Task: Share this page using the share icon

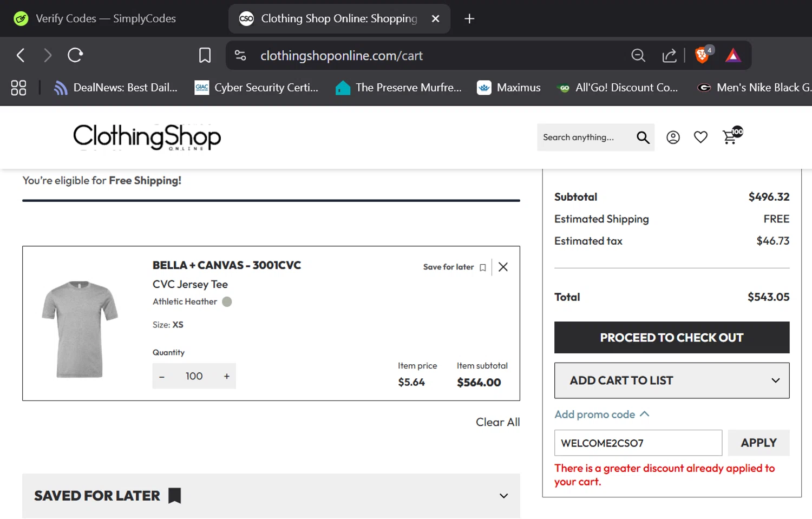Action: pos(670,55)
